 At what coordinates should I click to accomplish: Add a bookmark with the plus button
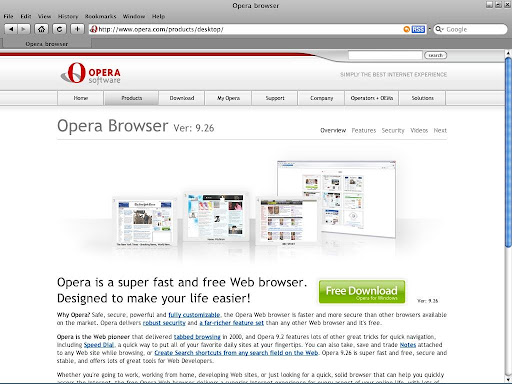77,29
